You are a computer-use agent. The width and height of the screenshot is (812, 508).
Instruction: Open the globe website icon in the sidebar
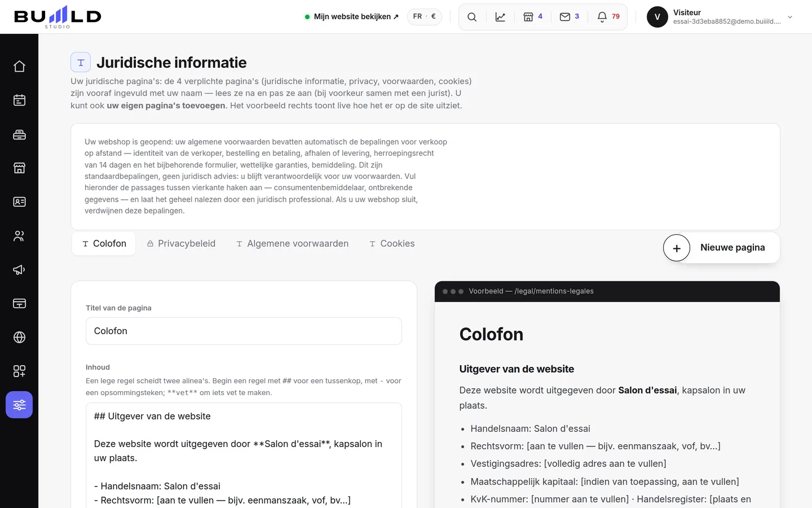point(19,338)
